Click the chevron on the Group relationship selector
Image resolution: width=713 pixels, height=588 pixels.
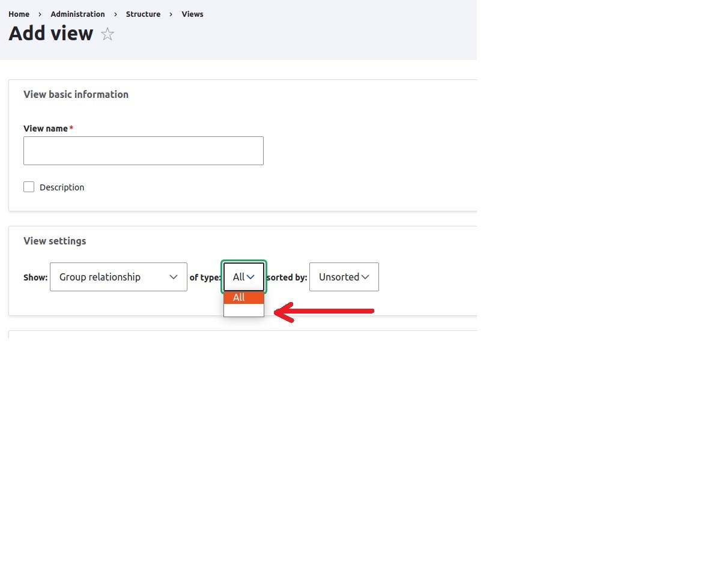174,277
